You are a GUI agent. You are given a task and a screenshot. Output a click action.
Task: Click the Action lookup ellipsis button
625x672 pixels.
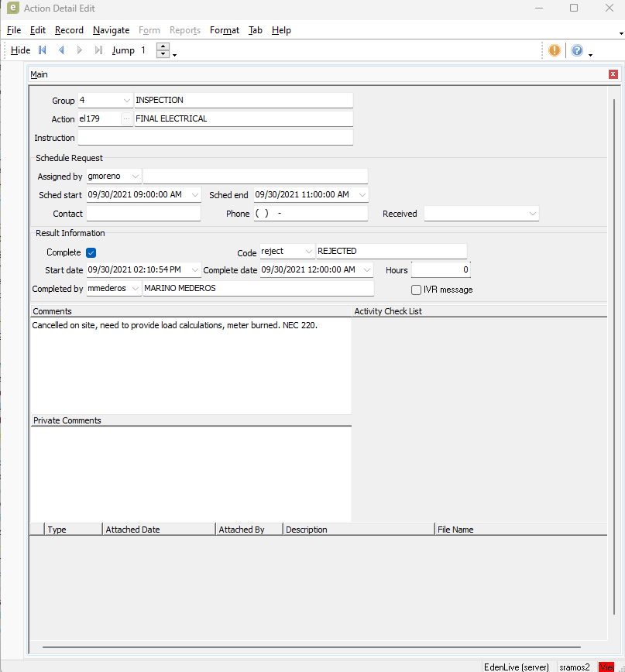127,119
